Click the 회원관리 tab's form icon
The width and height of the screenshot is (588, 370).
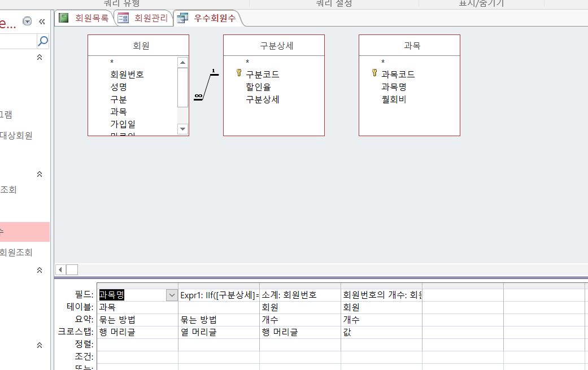[x=123, y=18]
